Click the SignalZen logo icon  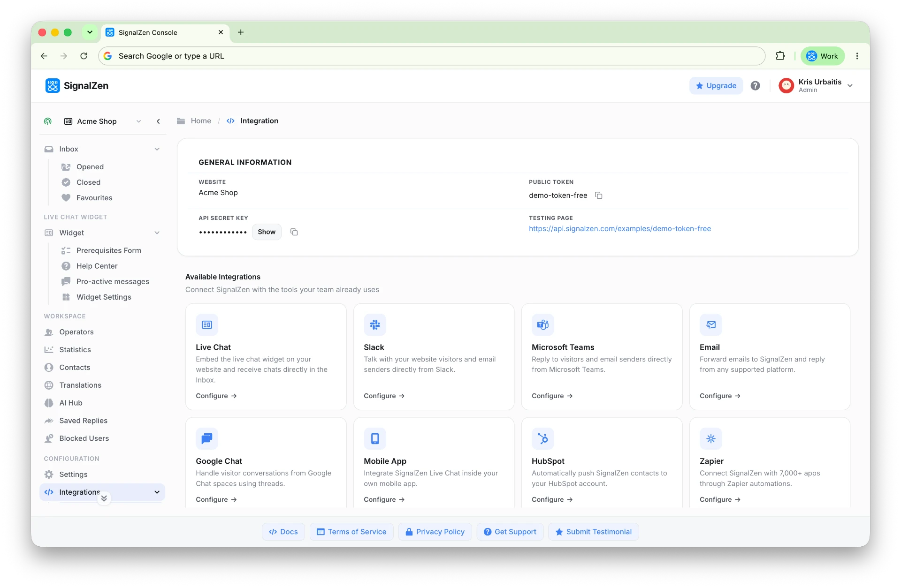coord(53,85)
